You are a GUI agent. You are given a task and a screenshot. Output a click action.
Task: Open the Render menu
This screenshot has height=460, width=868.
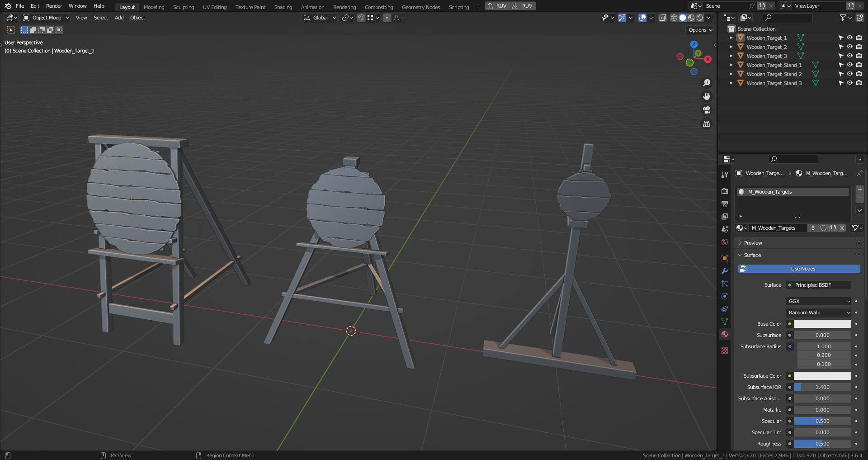pyautogui.click(x=54, y=6)
